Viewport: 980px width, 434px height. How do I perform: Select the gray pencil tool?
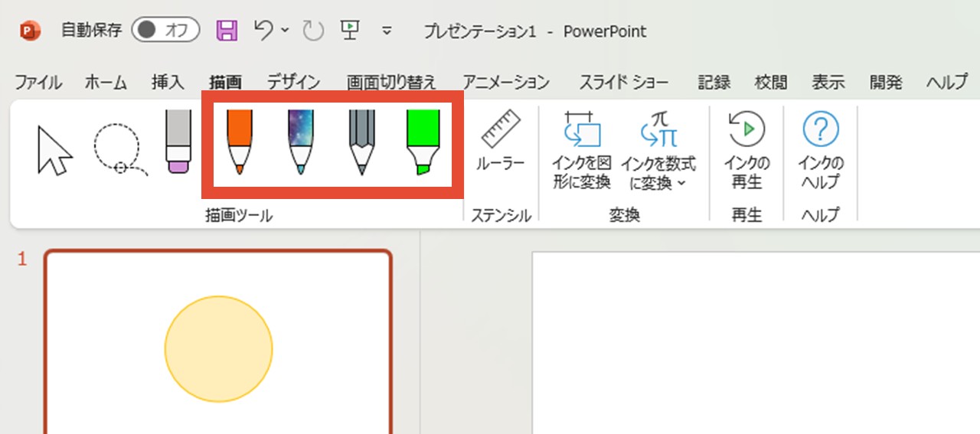[x=361, y=142]
